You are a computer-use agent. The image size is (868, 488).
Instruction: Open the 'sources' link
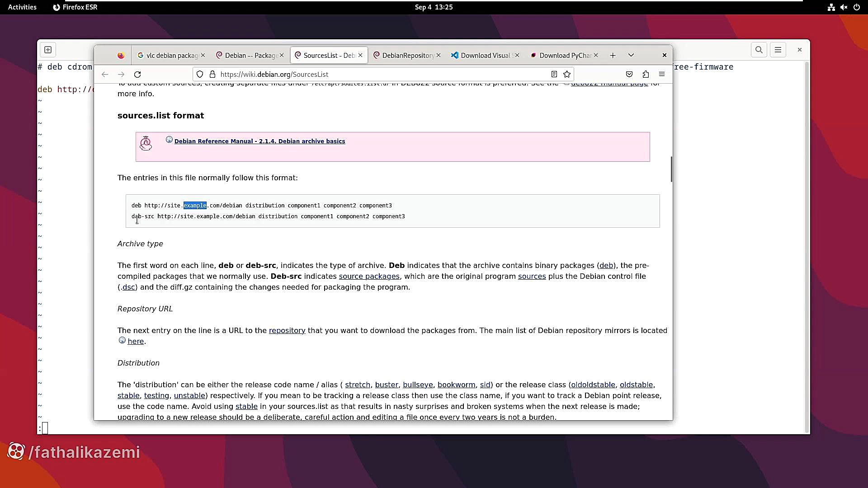(532, 277)
